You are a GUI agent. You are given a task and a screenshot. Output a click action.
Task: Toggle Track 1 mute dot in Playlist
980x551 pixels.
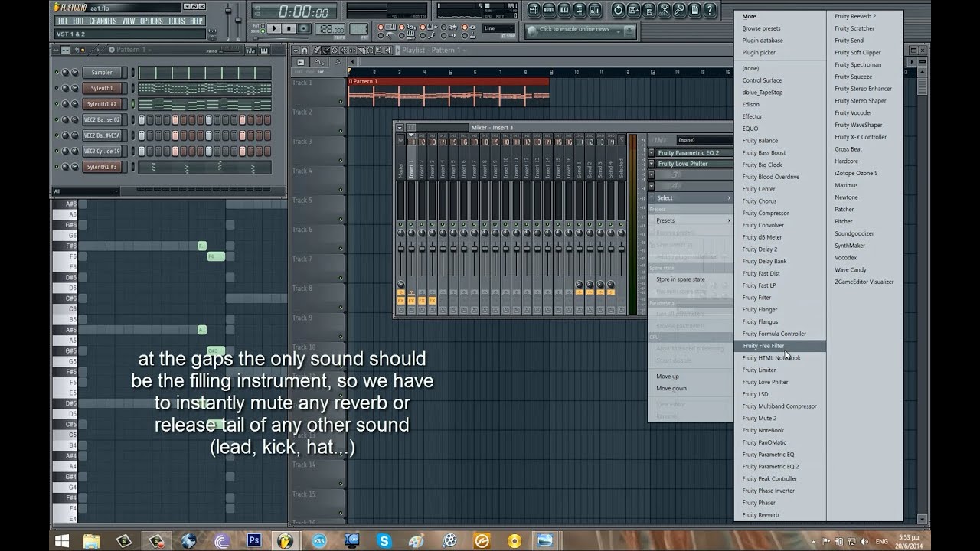341,102
